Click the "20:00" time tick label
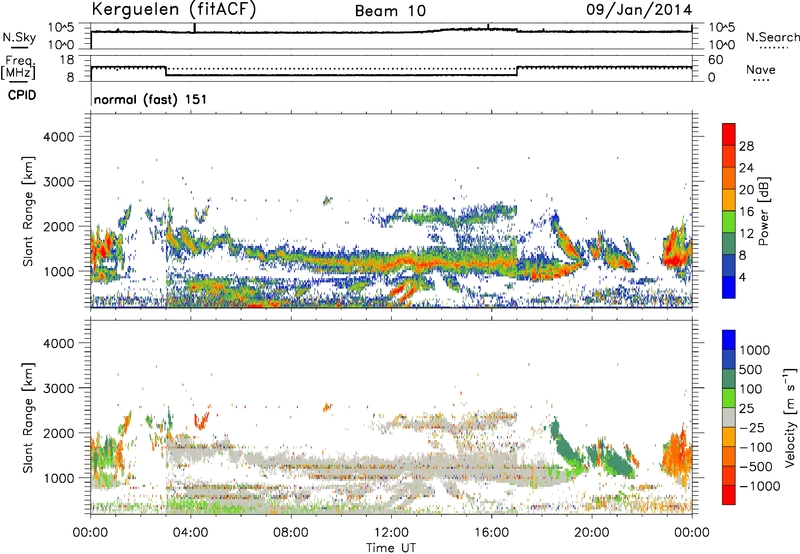This screenshot has width=800, height=554. 592,533
